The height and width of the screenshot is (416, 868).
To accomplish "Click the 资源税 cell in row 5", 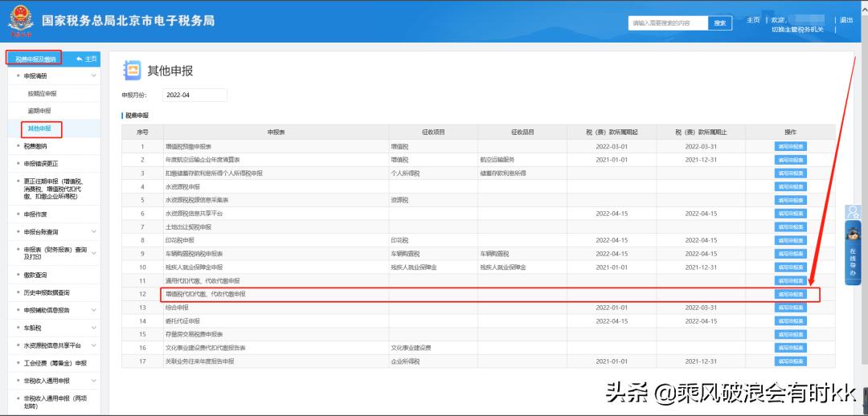I will (x=399, y=200).
